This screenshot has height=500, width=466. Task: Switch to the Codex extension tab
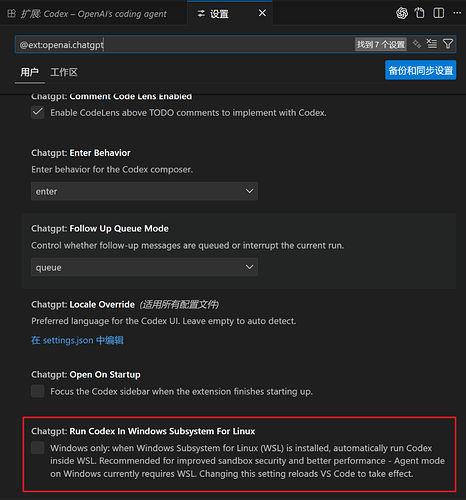click(93, 14)
